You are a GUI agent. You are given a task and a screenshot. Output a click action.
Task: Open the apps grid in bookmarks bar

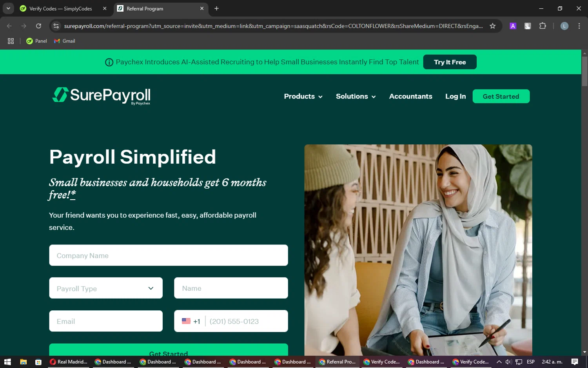(11, 41)
